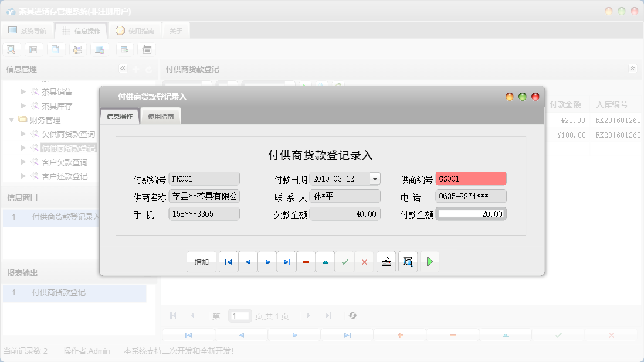Refresh the record list with the refresh icon
Screen dimensions: 644x362
coord(352,315)
